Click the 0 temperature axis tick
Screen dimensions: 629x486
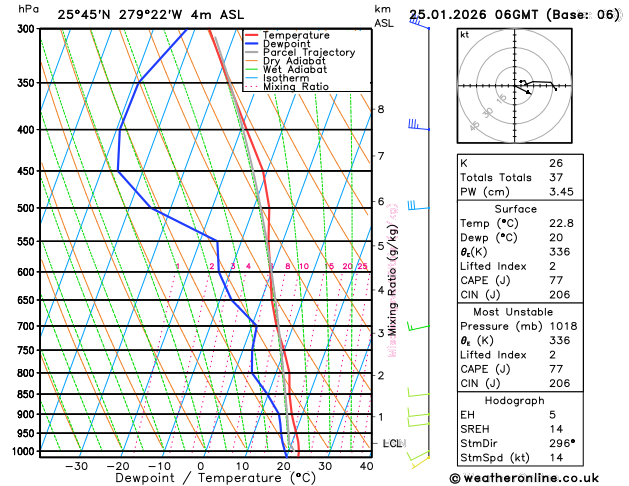point(201,466)
